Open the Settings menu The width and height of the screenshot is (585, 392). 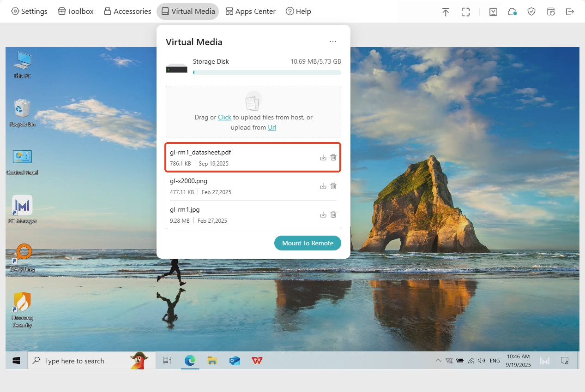(29, 12)
